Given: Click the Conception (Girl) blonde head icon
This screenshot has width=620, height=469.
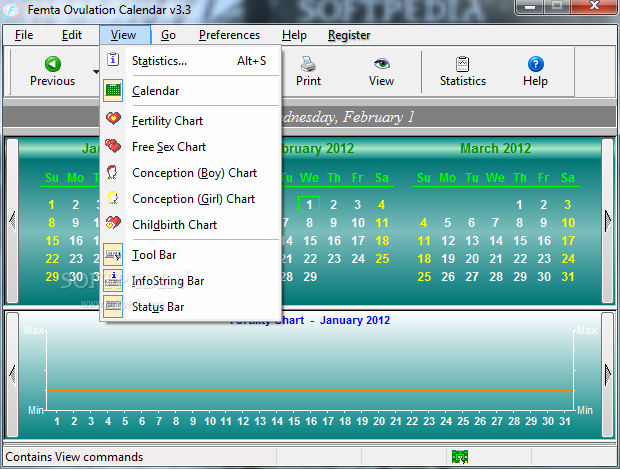Looking at the screenshot, I should click(113, 198).
